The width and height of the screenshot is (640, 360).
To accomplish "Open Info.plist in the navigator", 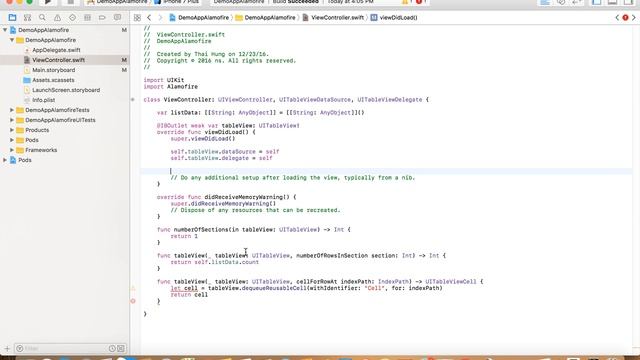I will click(43, 100).
